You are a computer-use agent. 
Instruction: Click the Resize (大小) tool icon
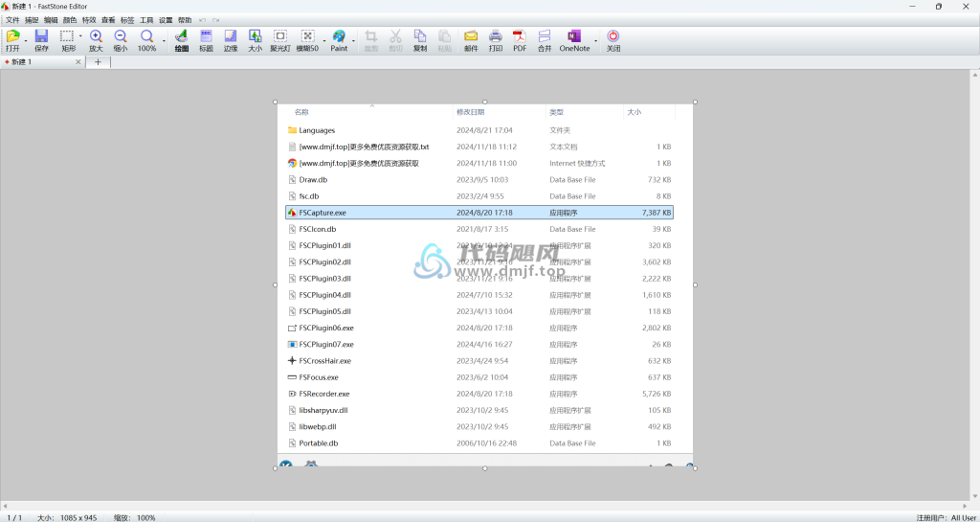[255, 36]
